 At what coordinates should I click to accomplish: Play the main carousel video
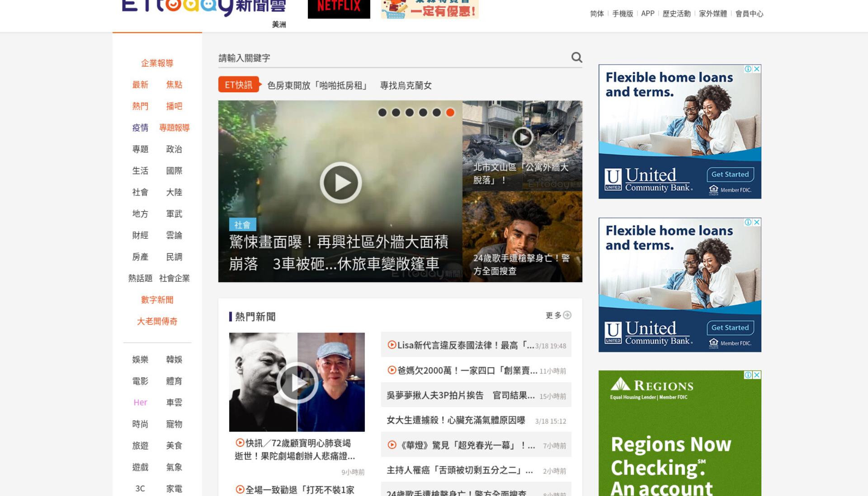[x=341, y=183]
